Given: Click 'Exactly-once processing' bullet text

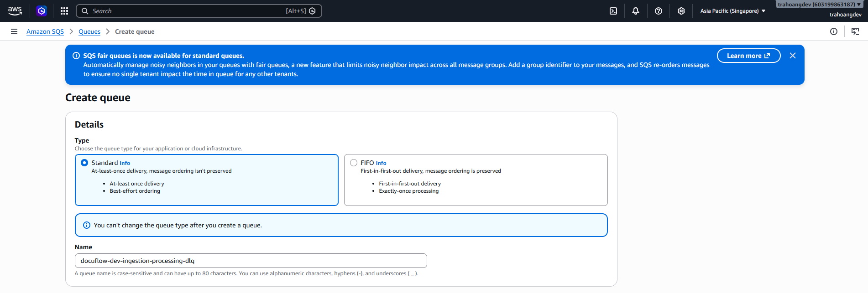Looking at the screenshot, I should [x=409, y=191].
